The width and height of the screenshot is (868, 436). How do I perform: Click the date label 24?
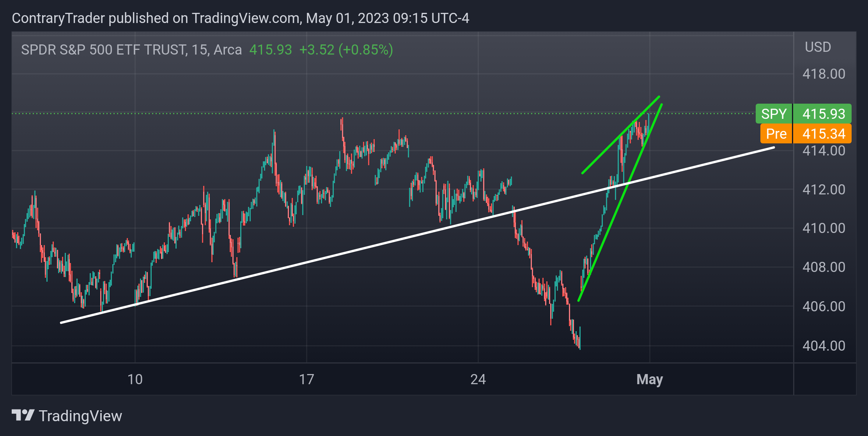click(478, 379)
